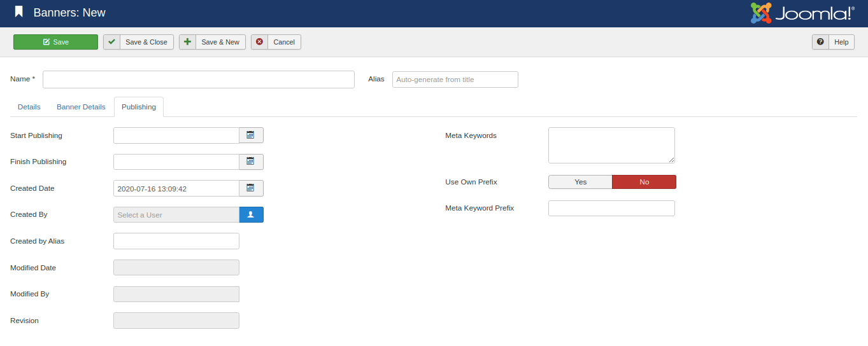
Task: Open the Help button
Action: [x=833, y=42]
